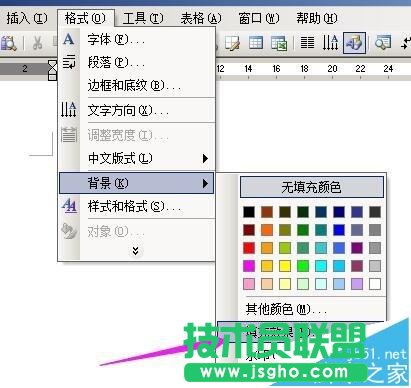Pick the black color swatch
This screenshot has width=411, height=388.
click(249, 212)
